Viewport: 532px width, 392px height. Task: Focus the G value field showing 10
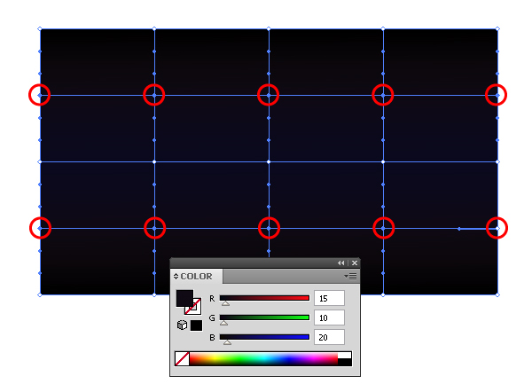pos(329,318)
